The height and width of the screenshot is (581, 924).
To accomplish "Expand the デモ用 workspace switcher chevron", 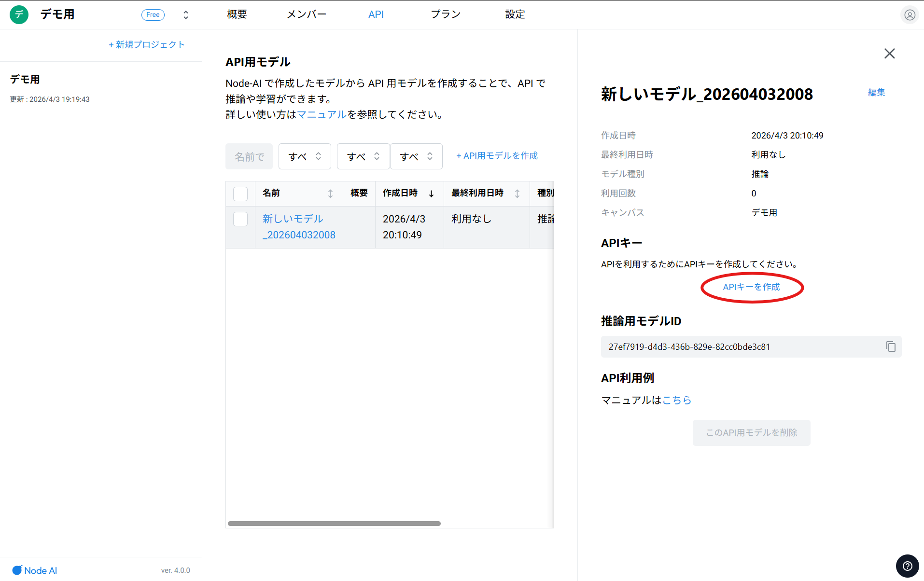I will coord(186,15).
